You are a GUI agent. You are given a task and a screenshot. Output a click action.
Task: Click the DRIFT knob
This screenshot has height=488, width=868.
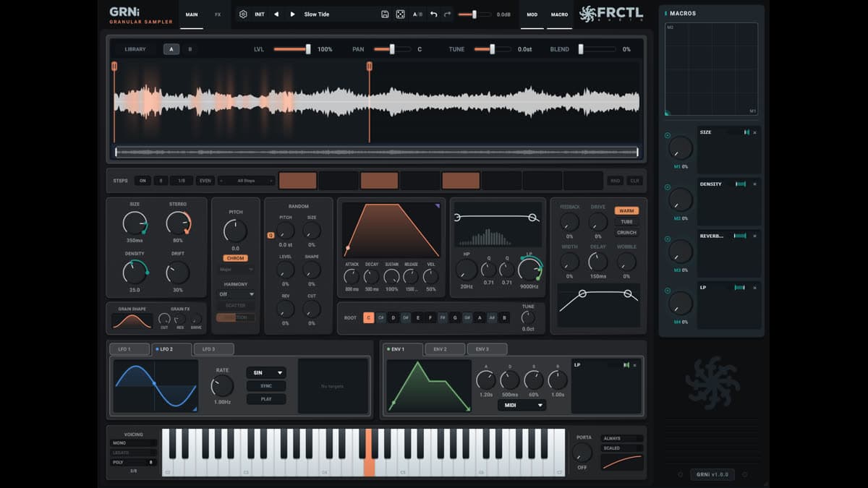pos(178,273)
